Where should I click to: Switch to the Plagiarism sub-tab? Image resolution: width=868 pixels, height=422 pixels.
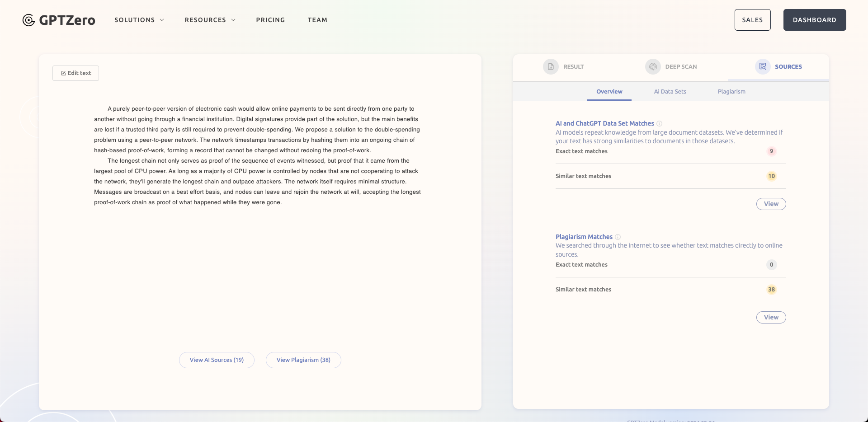coord(731,92)
